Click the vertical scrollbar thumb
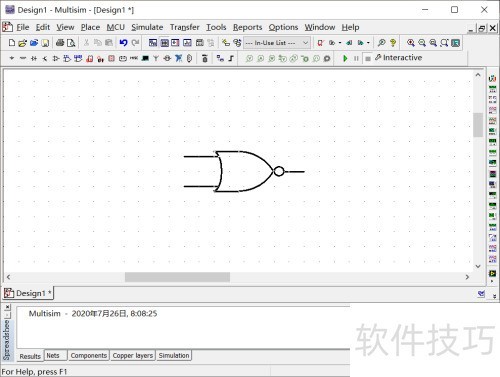 pos(478,125)
